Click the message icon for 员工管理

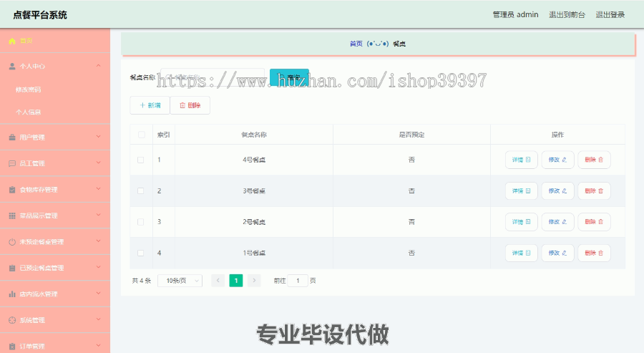click(12, 163)
